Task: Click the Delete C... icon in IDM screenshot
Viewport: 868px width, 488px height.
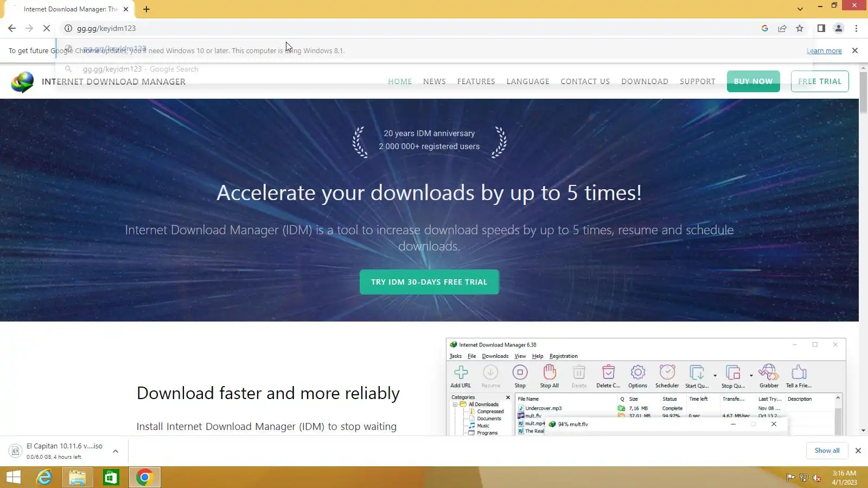Action: [608, 376]
